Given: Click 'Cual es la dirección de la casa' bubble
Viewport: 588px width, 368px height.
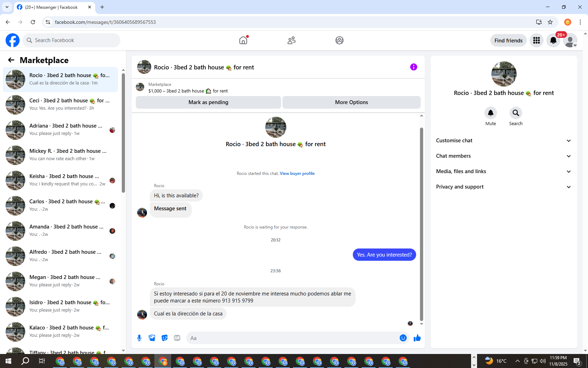Looking at the screenshot, I should (x=188, y=314).
